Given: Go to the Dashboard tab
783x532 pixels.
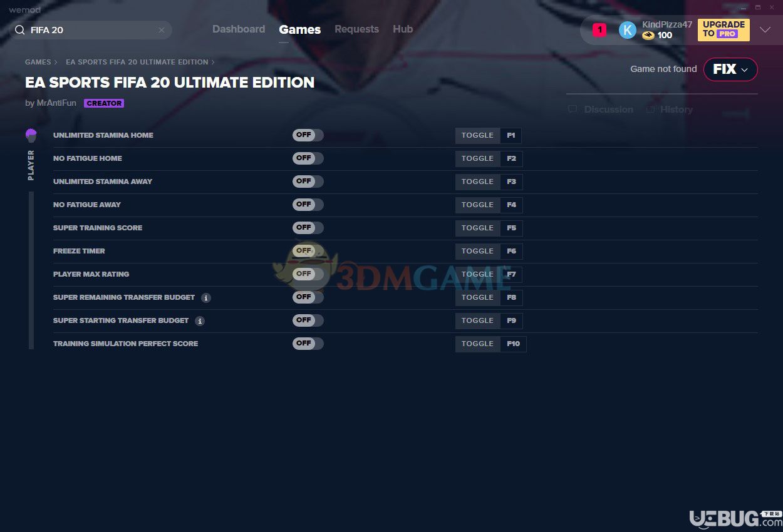Looking at the screenshot, I should [239, 29].
